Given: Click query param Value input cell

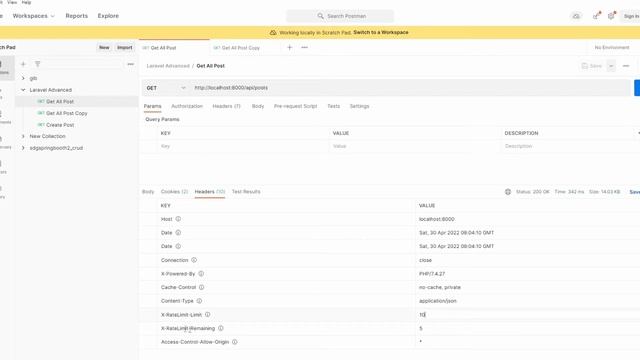Looking at the screenshot, I should pyautogui.click(x=415, y=146).
